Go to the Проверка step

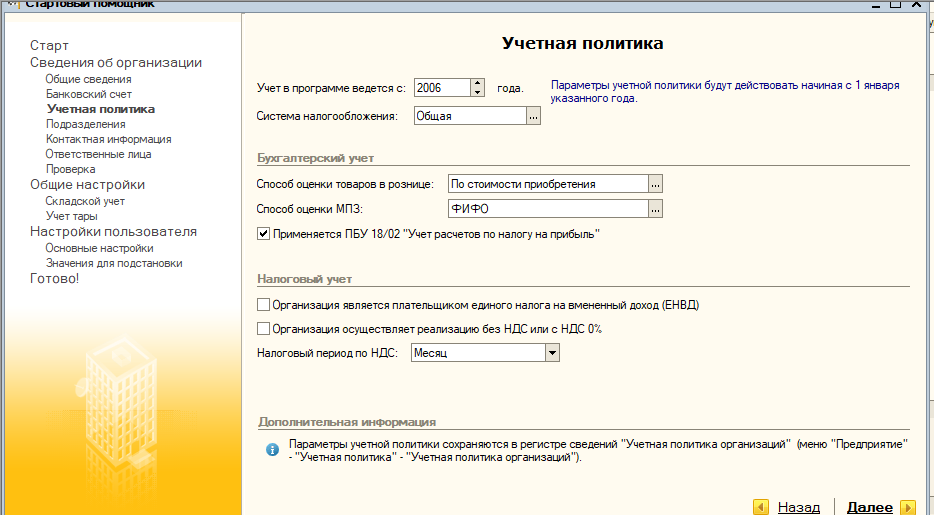click(x=70, y=169)
